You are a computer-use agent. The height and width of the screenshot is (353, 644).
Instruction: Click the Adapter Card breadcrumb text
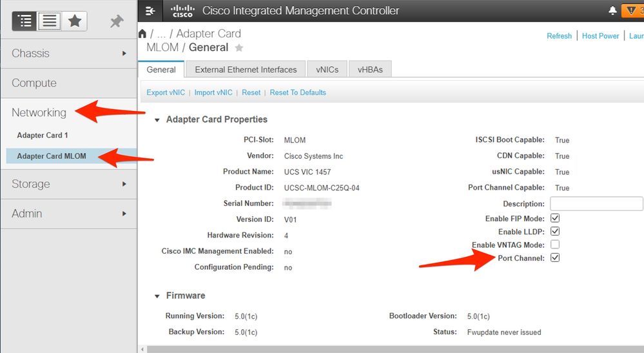[209, 34]
